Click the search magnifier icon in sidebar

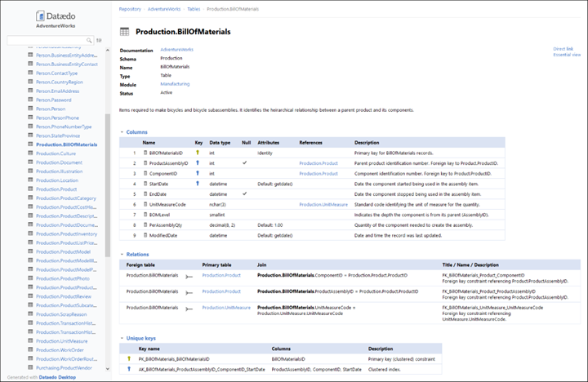point(88,40)
